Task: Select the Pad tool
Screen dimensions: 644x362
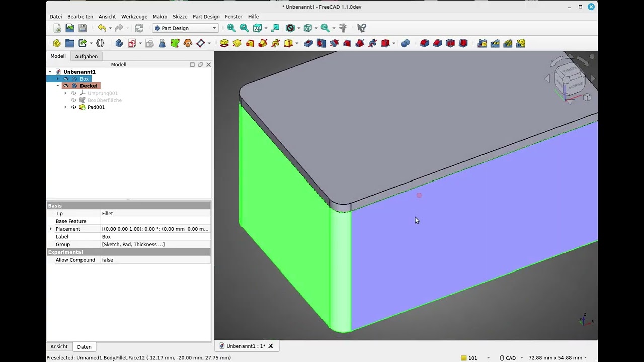Action: pos(224,43)
